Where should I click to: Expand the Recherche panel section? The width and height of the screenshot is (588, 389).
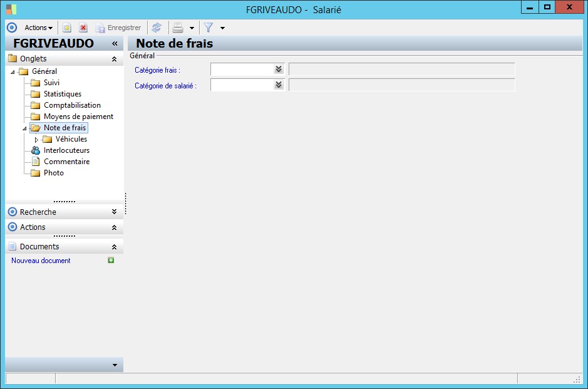click(115, 212)
